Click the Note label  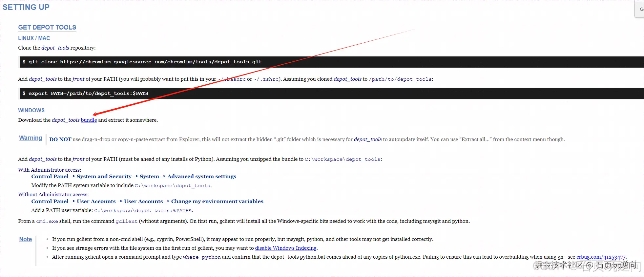pos(26,239)
